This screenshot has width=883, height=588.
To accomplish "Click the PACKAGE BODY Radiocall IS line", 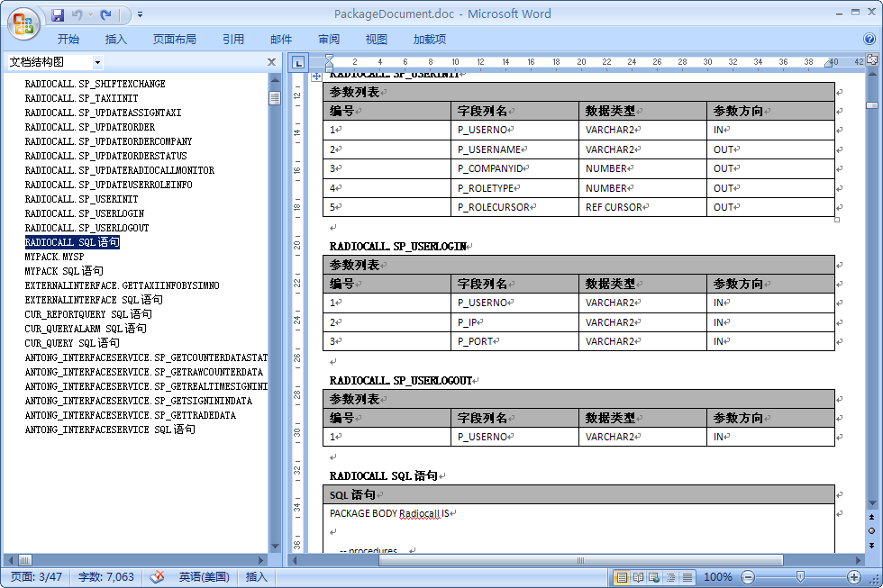I will click(389, 513).
